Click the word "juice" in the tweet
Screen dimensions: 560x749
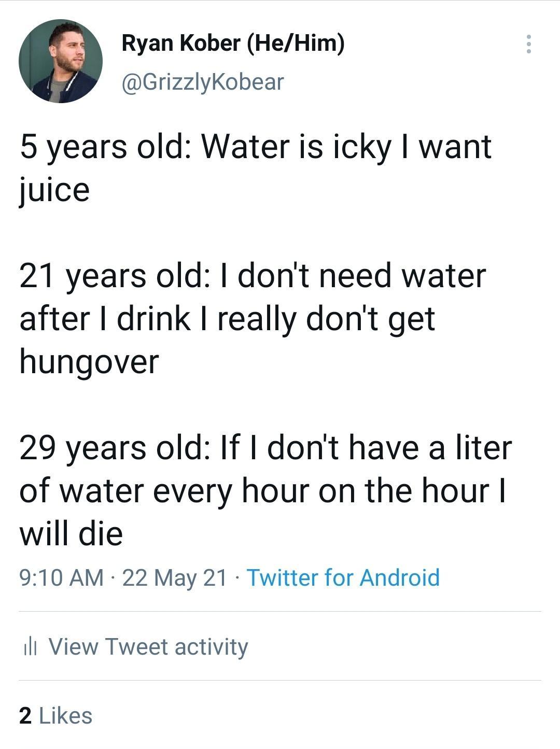coord(54,190)
